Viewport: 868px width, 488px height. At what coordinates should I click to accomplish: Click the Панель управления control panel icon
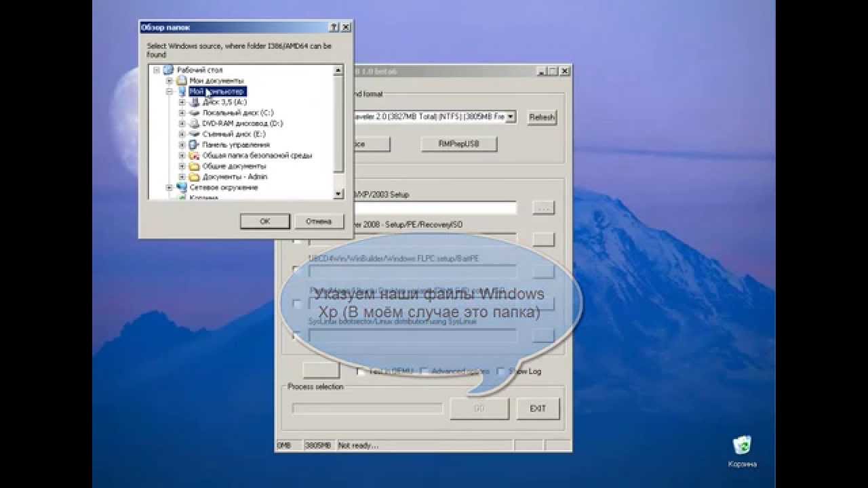click(194, 144)
